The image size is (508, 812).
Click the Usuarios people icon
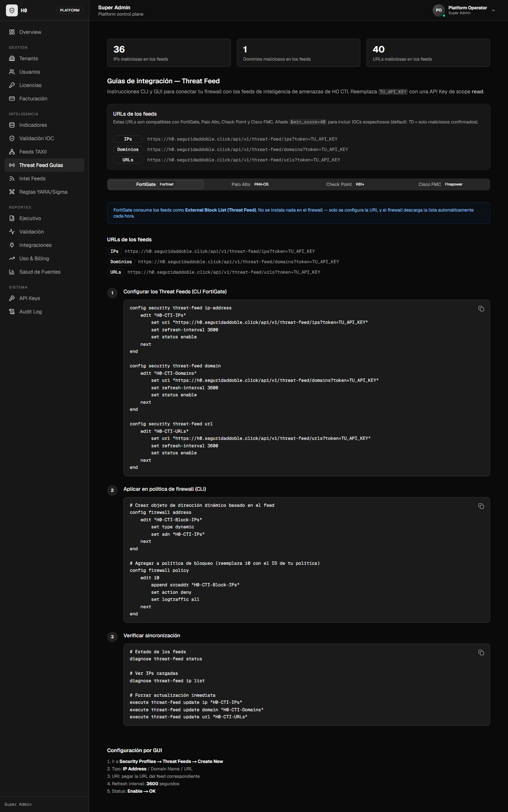click(12, 72)
